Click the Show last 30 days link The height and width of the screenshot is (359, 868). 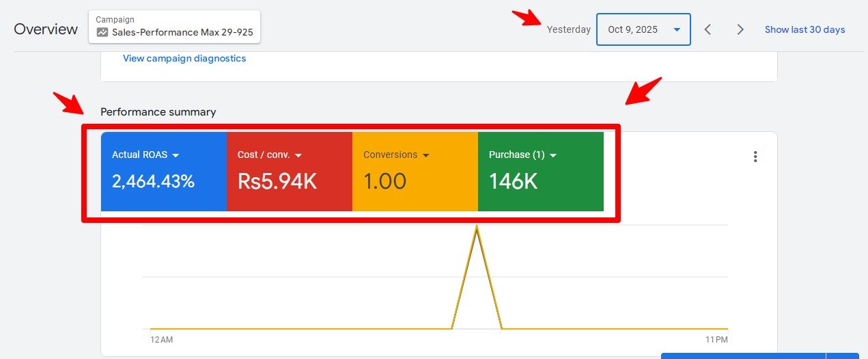click(x=804, y=29)
